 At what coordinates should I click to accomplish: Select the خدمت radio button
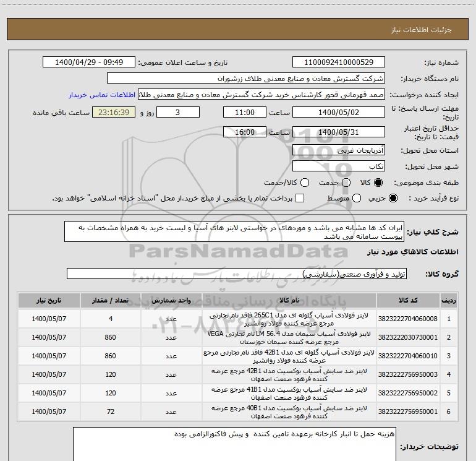(x=346, y=183)
